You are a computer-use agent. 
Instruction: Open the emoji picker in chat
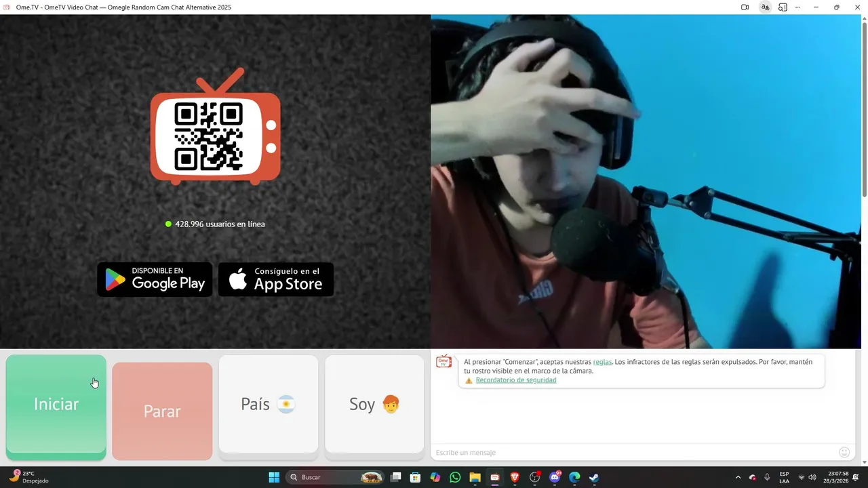tap(844, 452)
